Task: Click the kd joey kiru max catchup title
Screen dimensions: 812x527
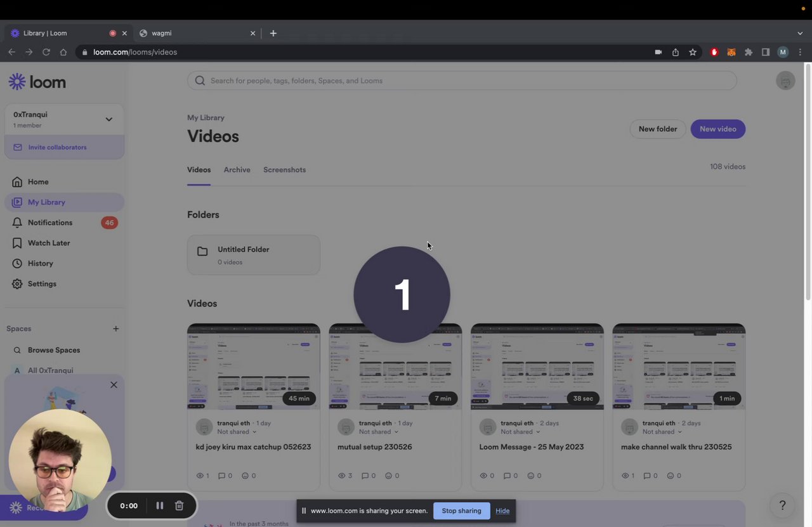Action: [x=254, y=447]
